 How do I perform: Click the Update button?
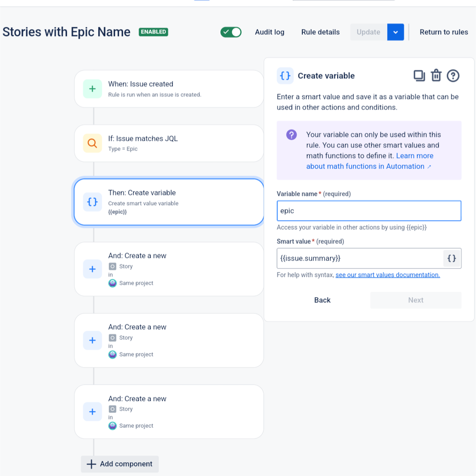368,32
